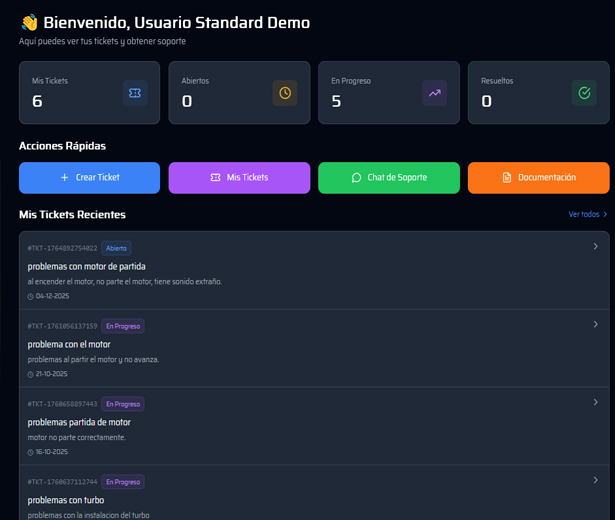Click the trend arrow icon in En Progreso card
Screen dimensions: 615x520
(435, 93)
